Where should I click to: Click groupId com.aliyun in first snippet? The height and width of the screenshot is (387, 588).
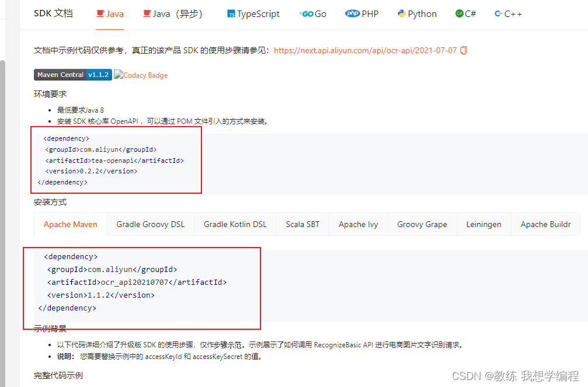pos(101,149)
